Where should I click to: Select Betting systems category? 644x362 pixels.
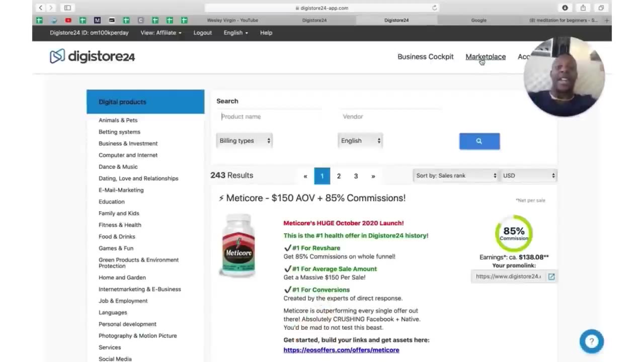tap(119, 132)
